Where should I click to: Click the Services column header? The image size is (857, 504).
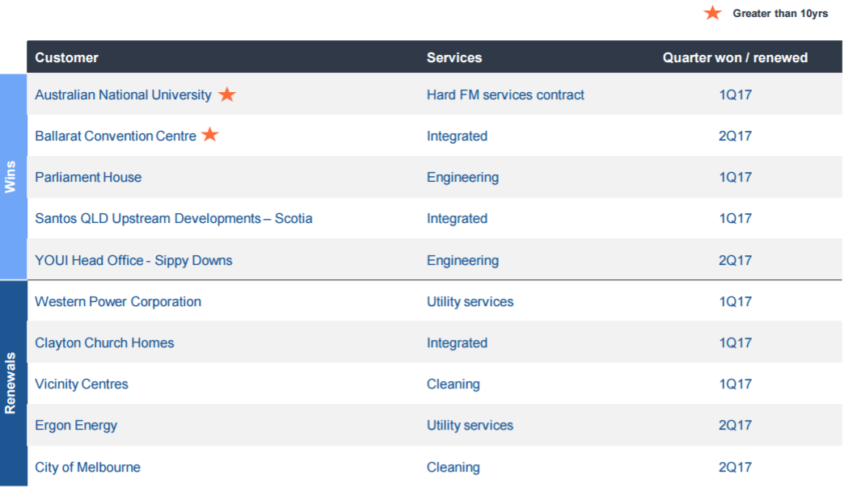coord(454,57)
